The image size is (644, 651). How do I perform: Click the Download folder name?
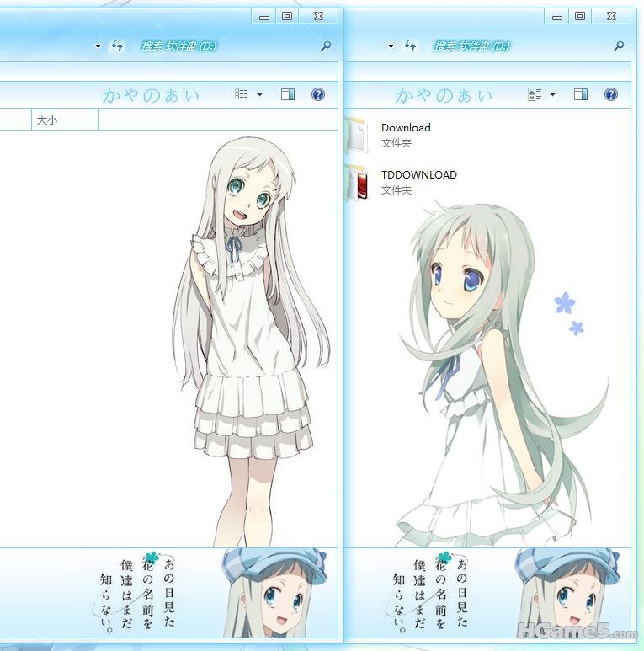pos(406,128)
